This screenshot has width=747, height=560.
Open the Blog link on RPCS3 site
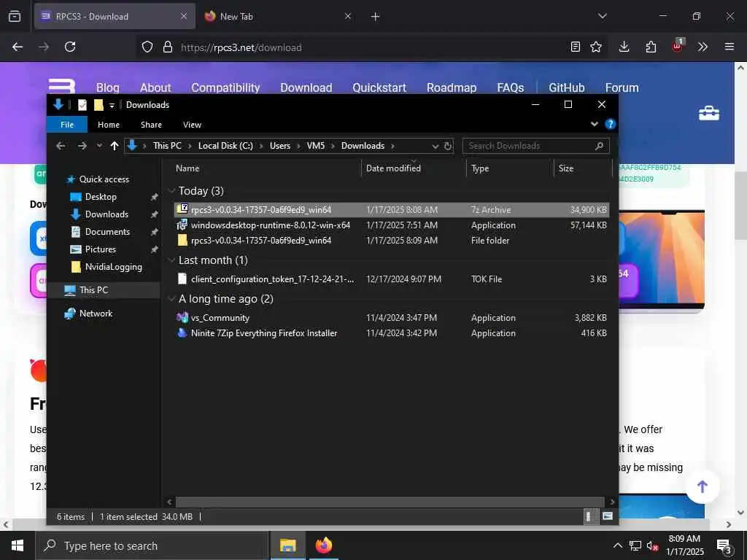pos(108,87)
